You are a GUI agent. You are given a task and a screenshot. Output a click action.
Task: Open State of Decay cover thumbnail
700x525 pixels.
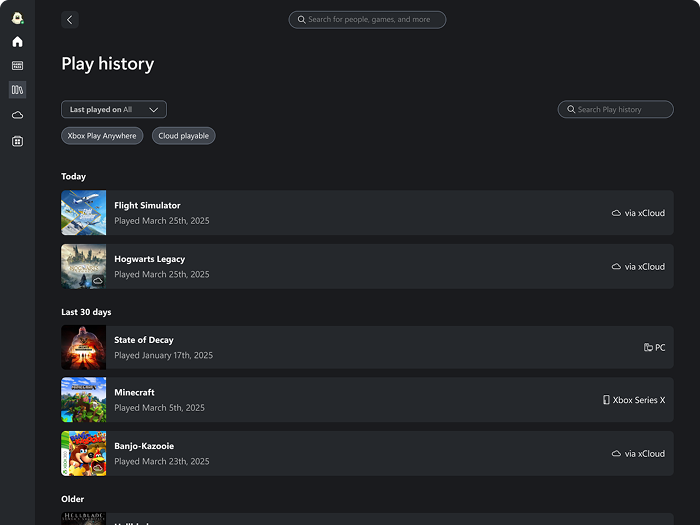pyautogui.click(x=83, y=347)
